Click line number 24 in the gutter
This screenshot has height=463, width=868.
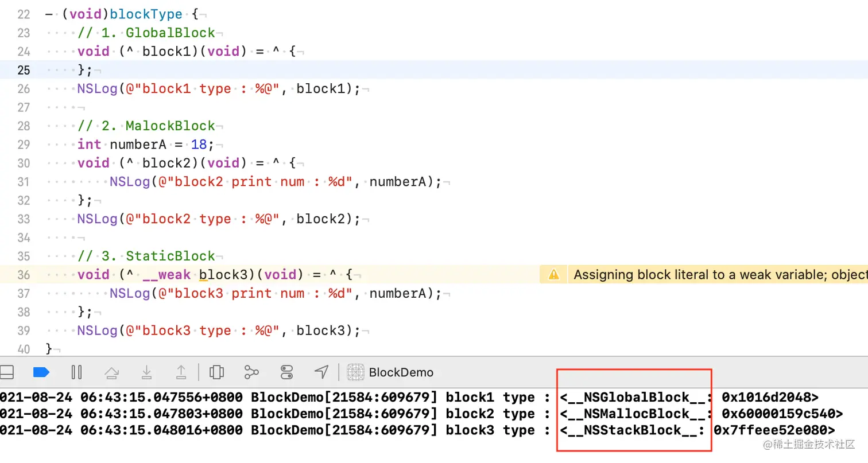click(x=24, y=52)
